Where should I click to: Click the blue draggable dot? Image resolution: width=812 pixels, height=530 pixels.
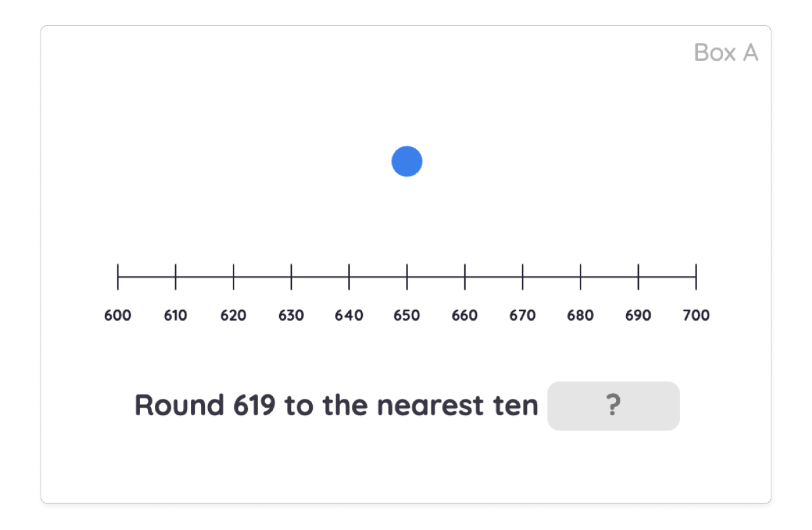tap(407, 162)
